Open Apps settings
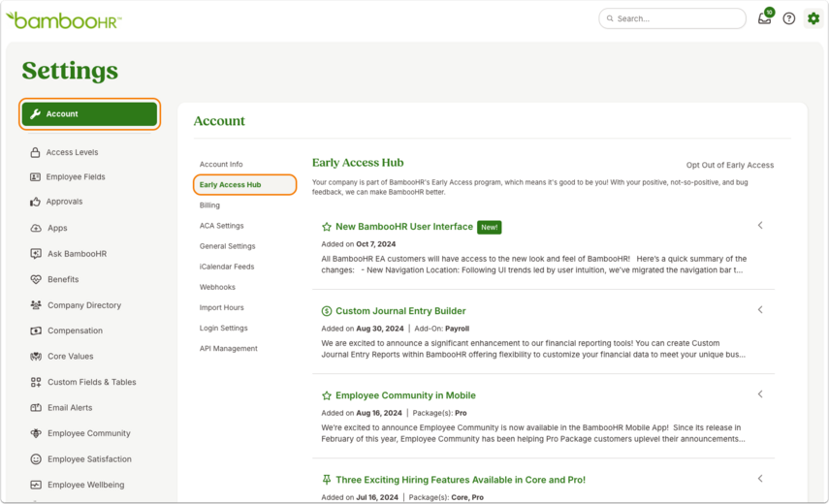Viewport: 829px width, 504px height. (x=57, y=228)
